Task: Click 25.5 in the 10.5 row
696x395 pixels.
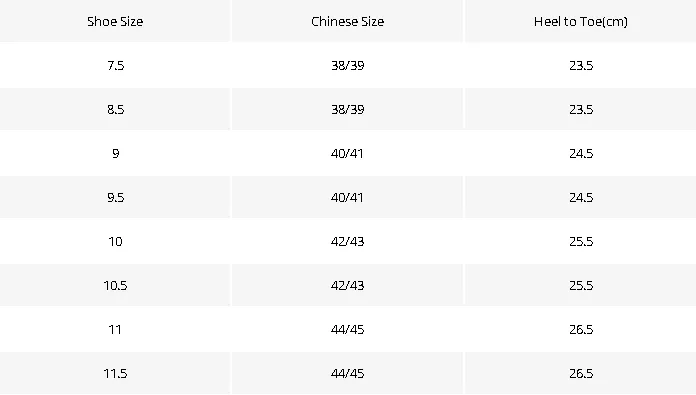Action: point(581,285)
